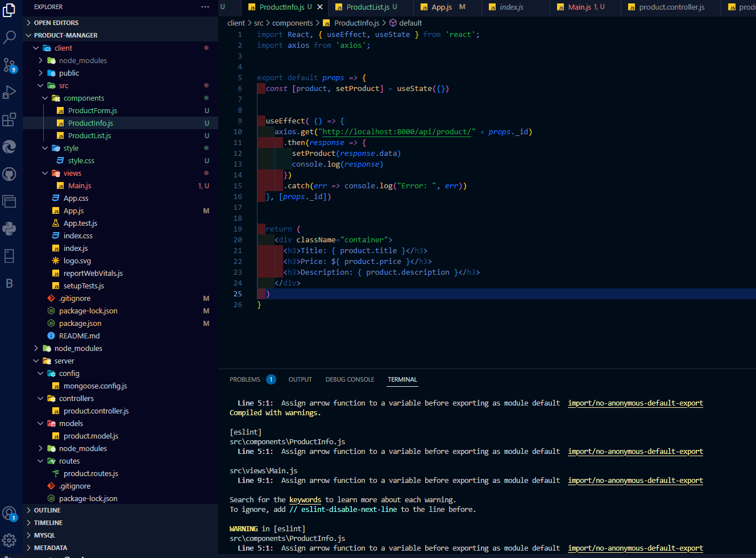Select the Python extension icon

pos(9,229)
